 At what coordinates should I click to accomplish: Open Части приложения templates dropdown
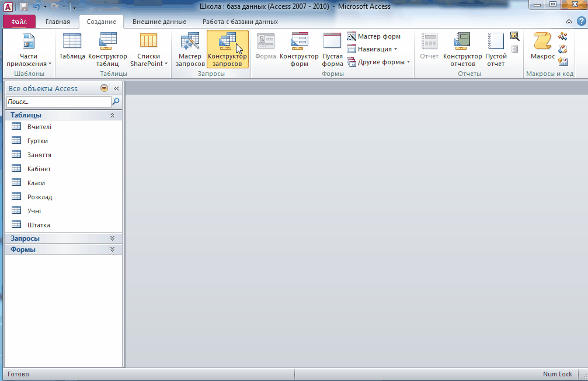point(29,50)
